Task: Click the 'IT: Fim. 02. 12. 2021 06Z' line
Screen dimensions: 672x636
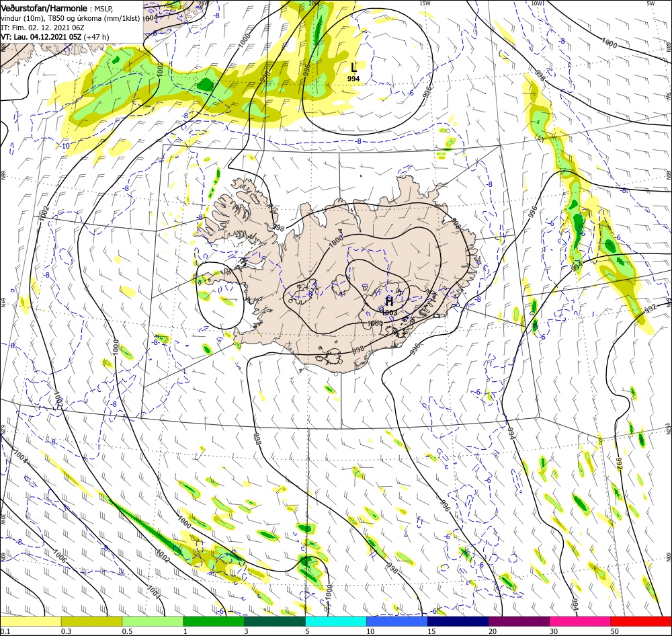Action: pos(42,28)
